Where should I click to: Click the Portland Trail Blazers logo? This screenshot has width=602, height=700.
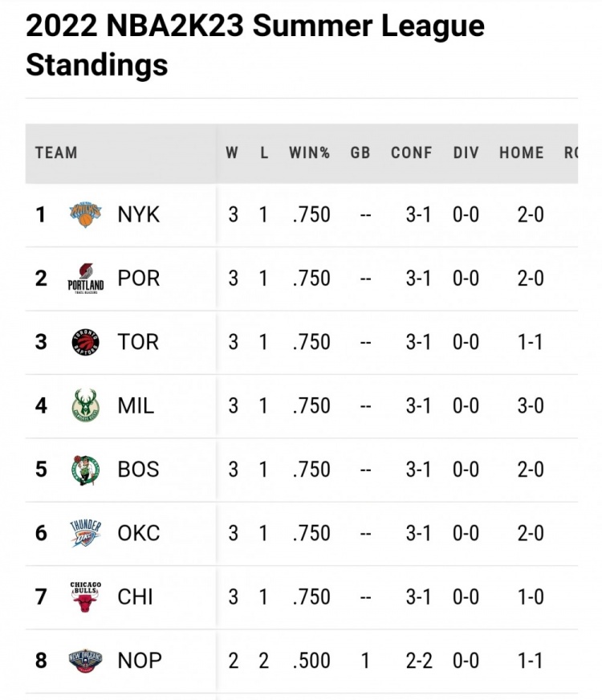point(86,278)
